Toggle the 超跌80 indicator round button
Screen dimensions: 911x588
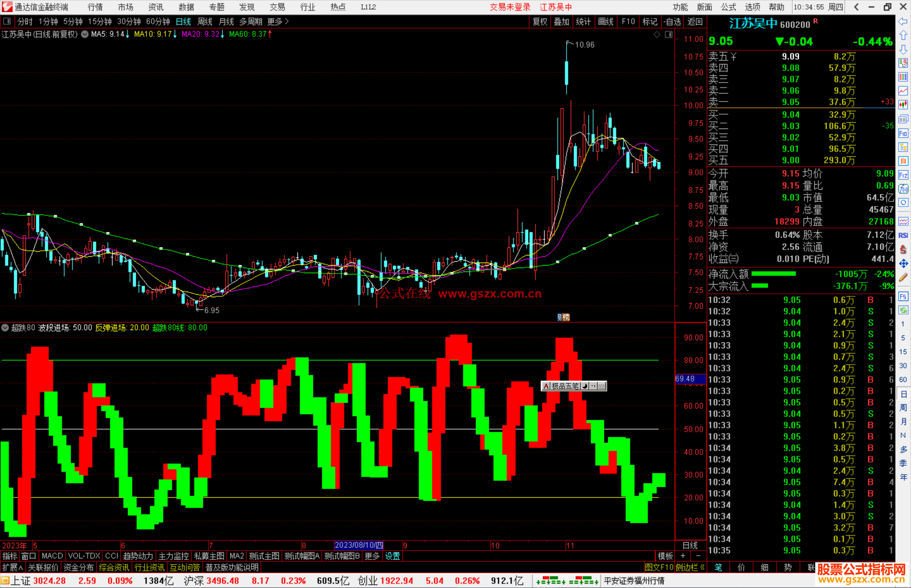[x=5, y=328]
